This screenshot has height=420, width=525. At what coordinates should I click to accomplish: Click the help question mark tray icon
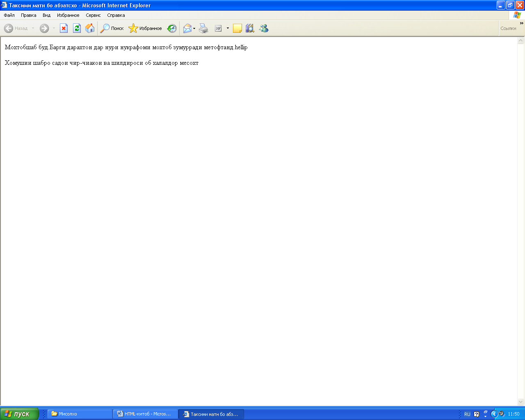[x=476, y=414]
